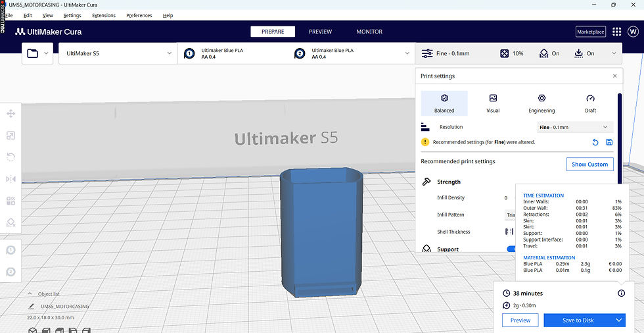Open the UltiMaker S5 printer selector

pyautogui.click(x=118, y=53)
